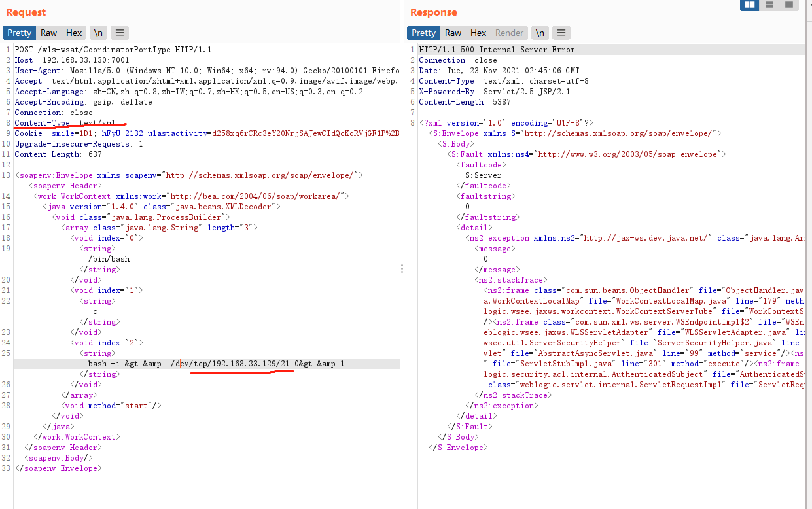Click the request Content-Length: 637 line
The width and height of the screenshot is (812, 509).
click(58, 154)
